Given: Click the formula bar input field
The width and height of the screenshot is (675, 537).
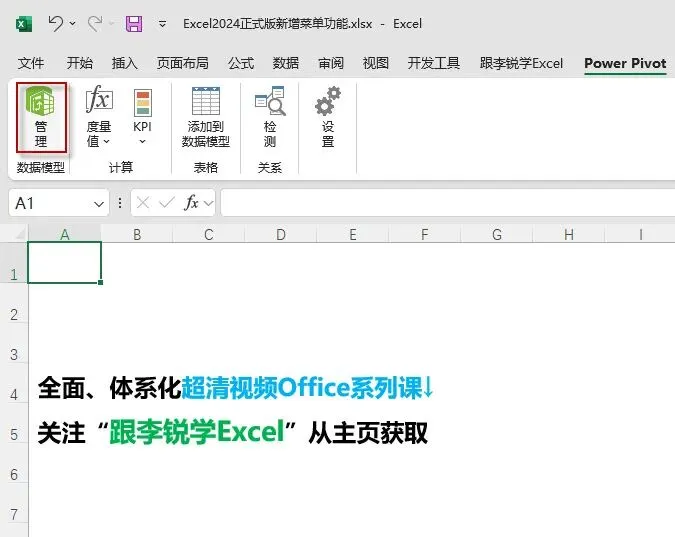Looking at the screenshot, I should [x=448, y=202].
